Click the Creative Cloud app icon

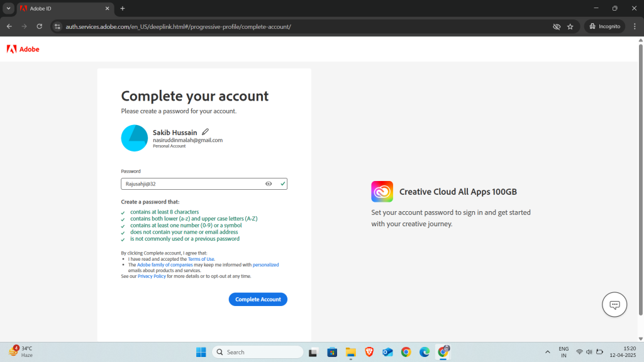click(x=382, y=192)
